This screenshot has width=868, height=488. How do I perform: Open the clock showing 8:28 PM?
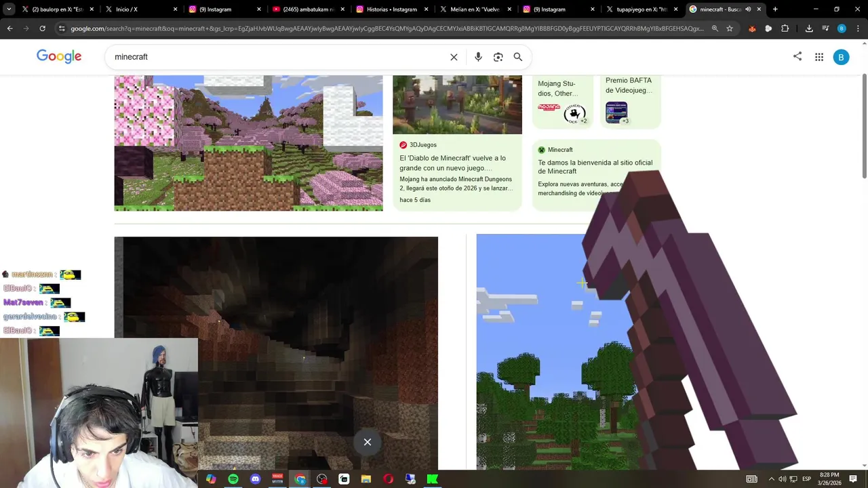point(829,479)
